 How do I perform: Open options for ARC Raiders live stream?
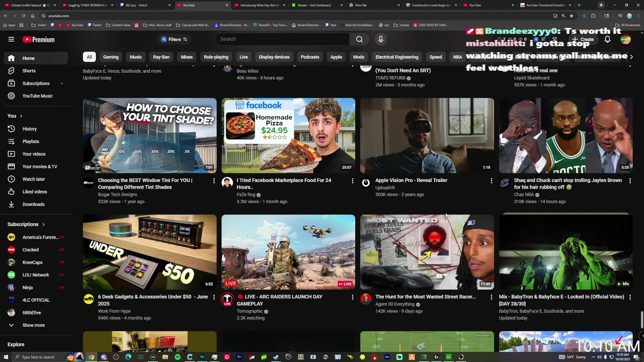[x=352, y=297]
